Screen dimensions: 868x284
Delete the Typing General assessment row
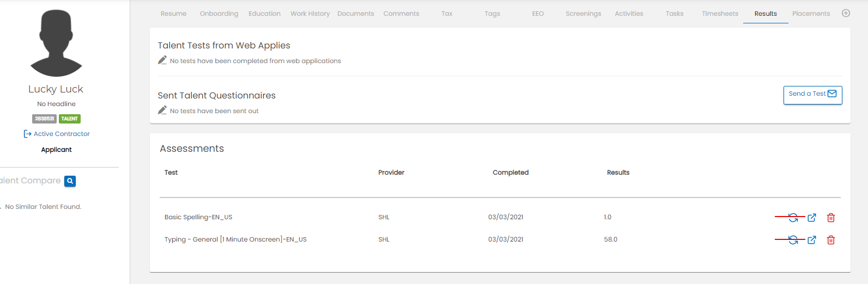pyautogui.click(x=831, y=240)
